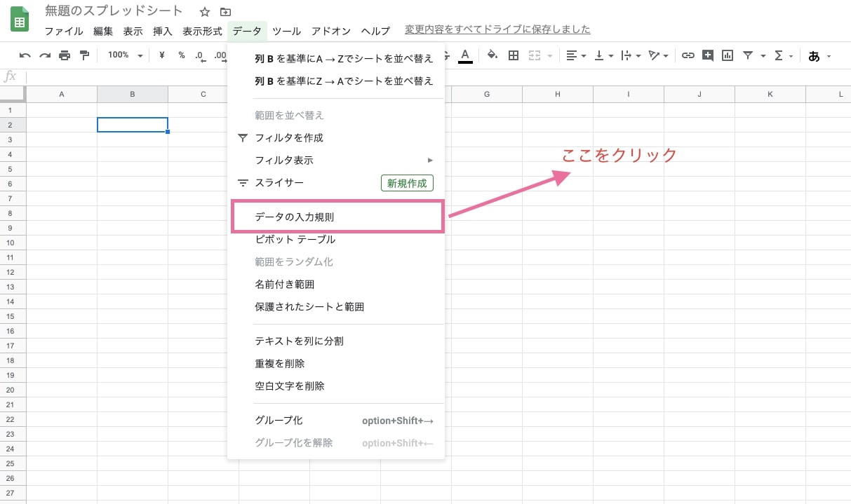Open the fill color bucket tool
This screenshot has height=504, width=851.
click(492, 55)
